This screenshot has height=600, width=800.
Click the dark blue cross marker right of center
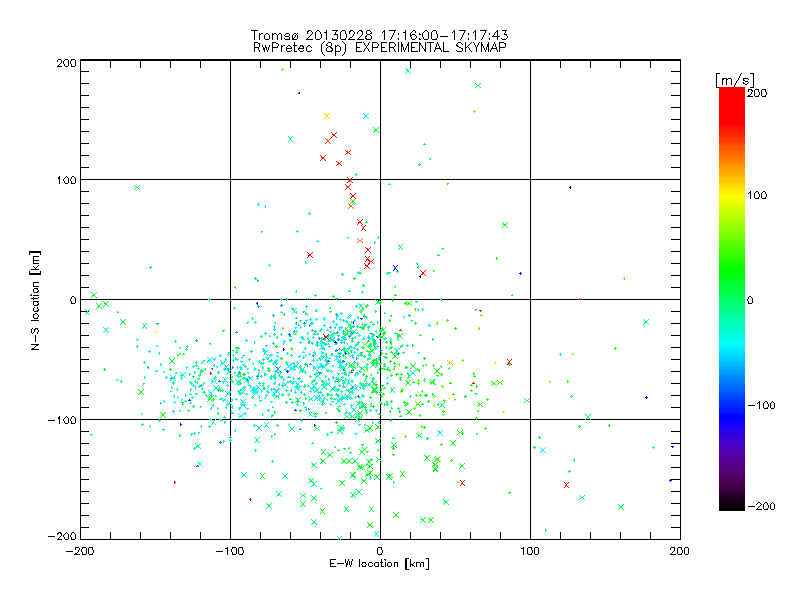[395, 268]
